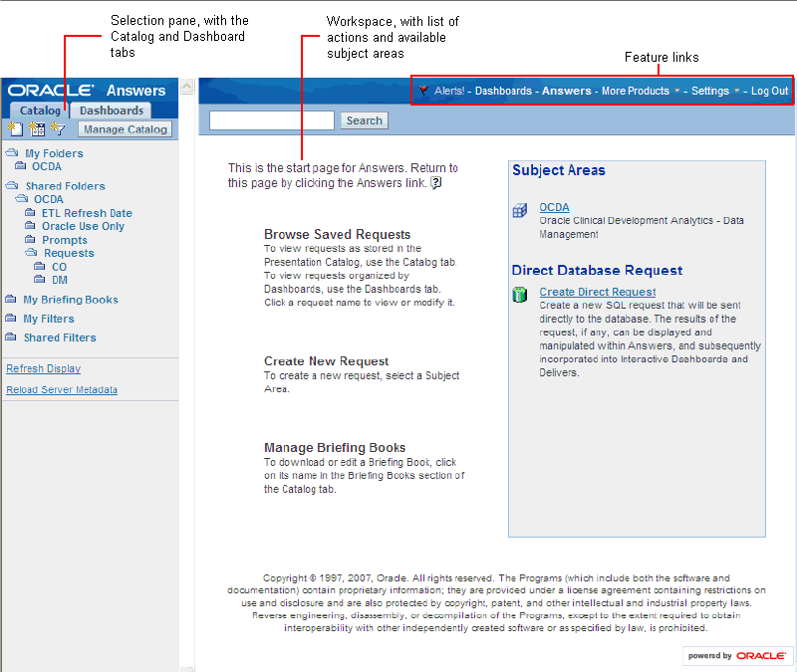Screen dimensions: 797x672
Task: Open the DM folder label
Action: click(x=60, y=280)
